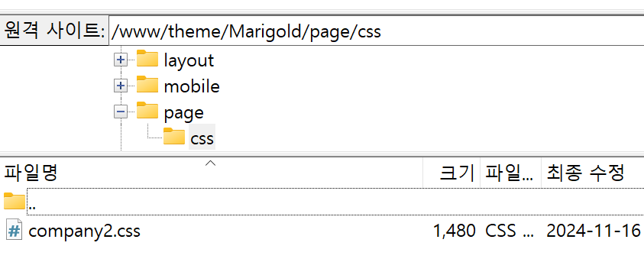Click the layout folder icon
This screenshot has width=644, height=275.
(147, 59)
